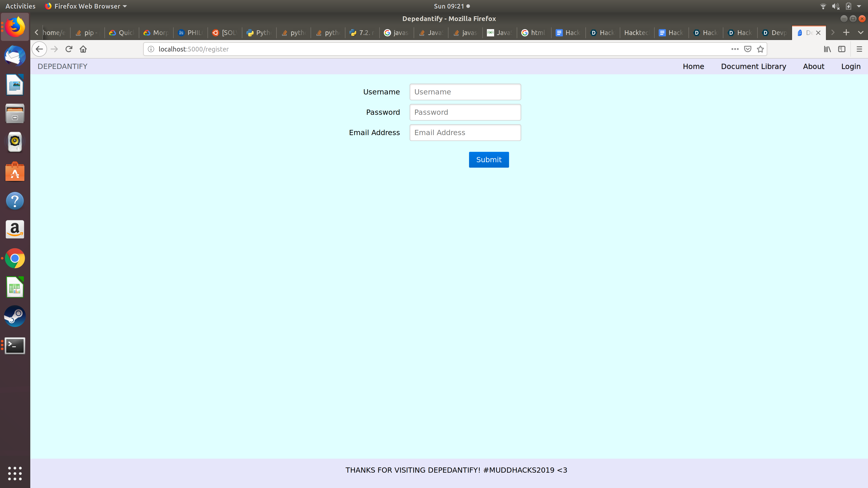Image resolution: width=868 pixels, height=488 pixels.
Task: Click the blue Submit button
Action: [488, 160]
